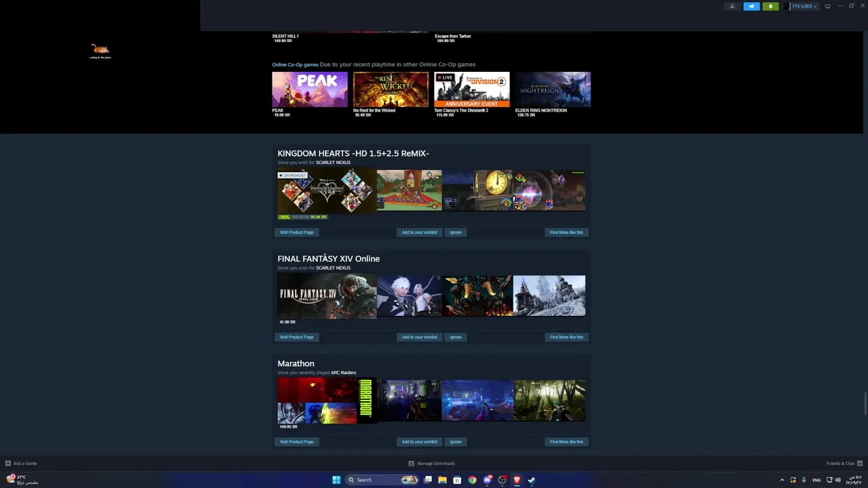Ignore the Marathon recommendation

[x=456, y=442]
